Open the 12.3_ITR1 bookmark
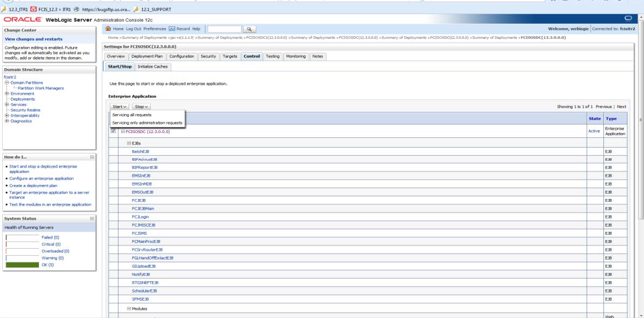The height and width of the screenshot is (318, 644). tap(15, 9)
